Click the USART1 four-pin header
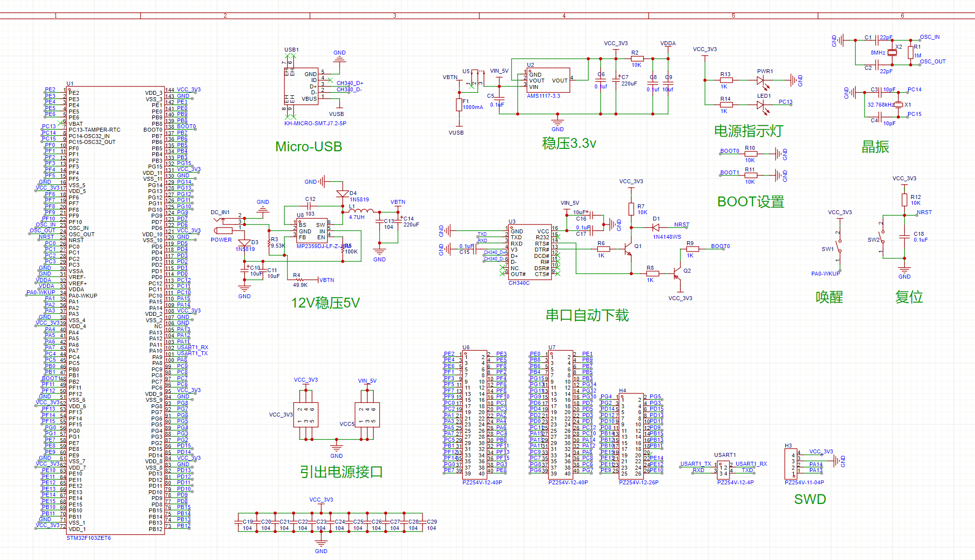 click(723, 470)
